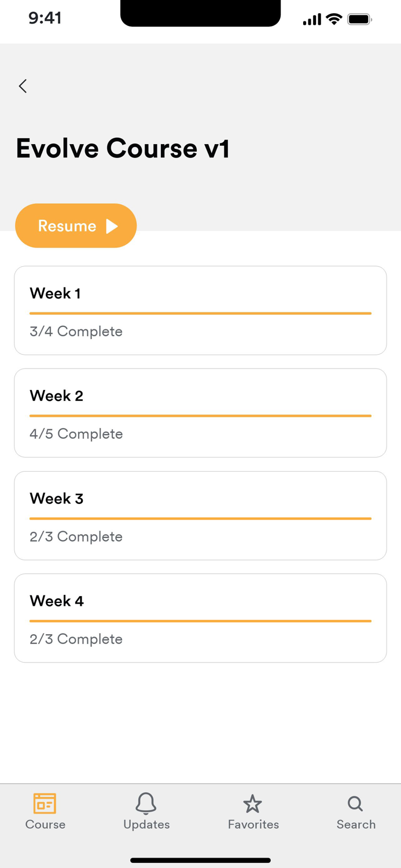Expand the Week 2 card

(x=200, y=413)
